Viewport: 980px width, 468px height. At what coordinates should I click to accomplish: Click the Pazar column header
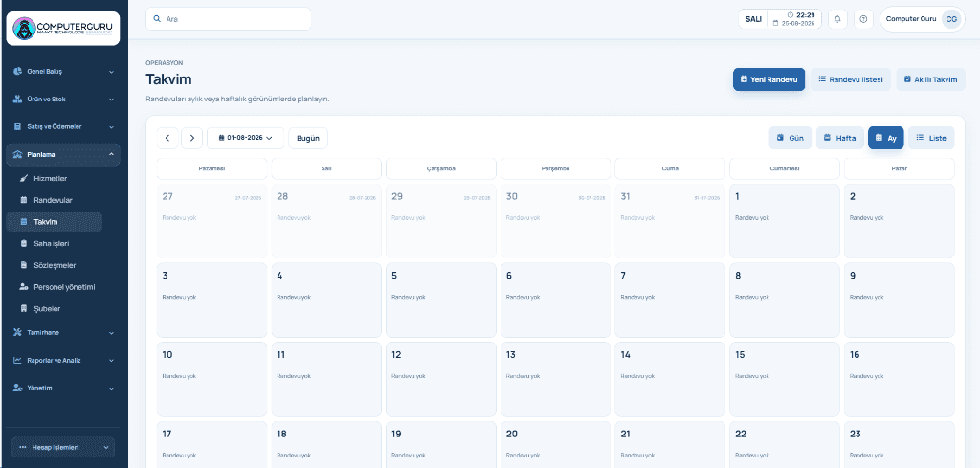(900, 168)
